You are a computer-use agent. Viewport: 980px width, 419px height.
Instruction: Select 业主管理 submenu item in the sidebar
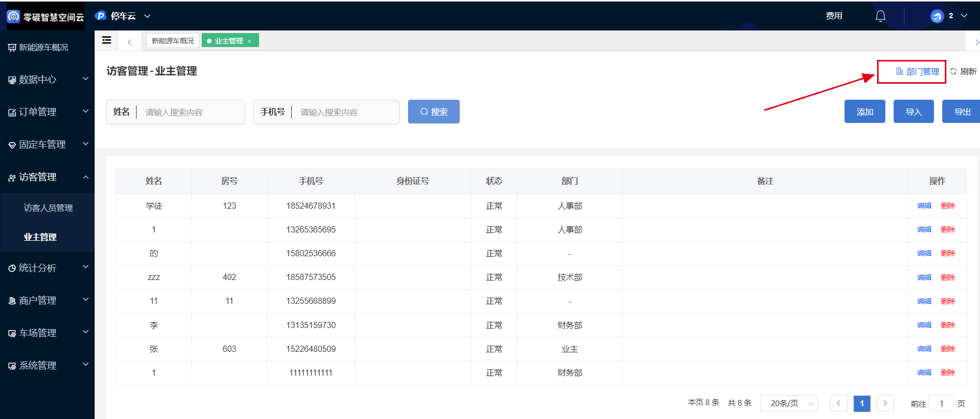coord(40,237)
